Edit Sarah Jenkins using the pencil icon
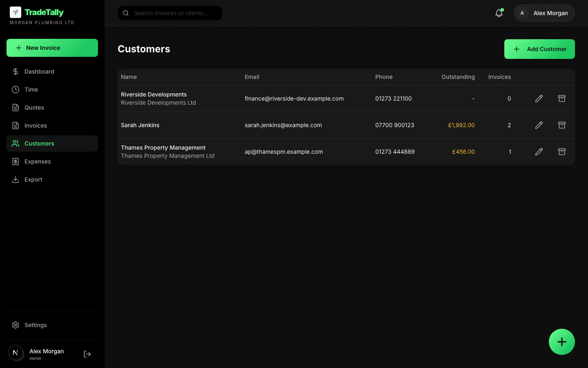Viewport: 588px width, 368px height. (539, 125)
